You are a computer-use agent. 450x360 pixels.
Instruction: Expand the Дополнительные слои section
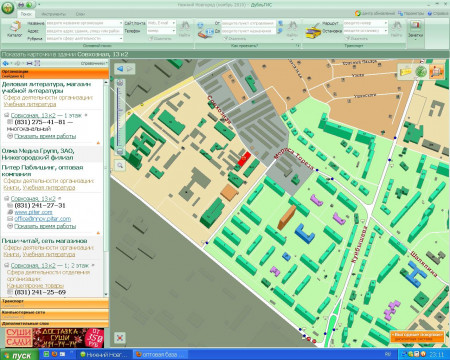point(55,323)
